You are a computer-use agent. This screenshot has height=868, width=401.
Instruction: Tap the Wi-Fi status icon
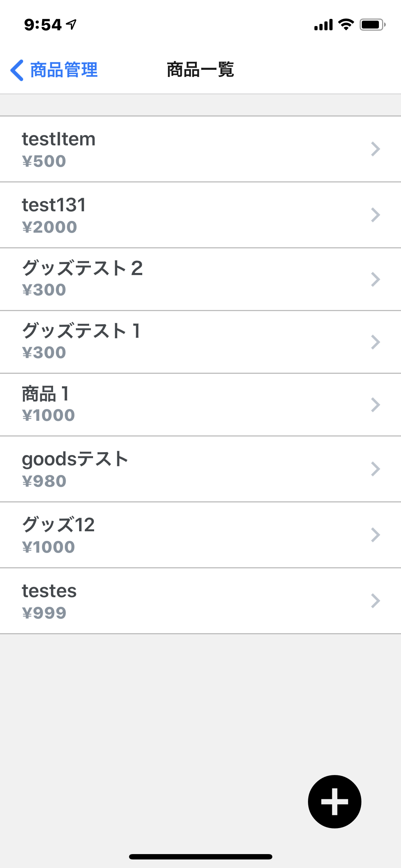click(x=346, y=25)
